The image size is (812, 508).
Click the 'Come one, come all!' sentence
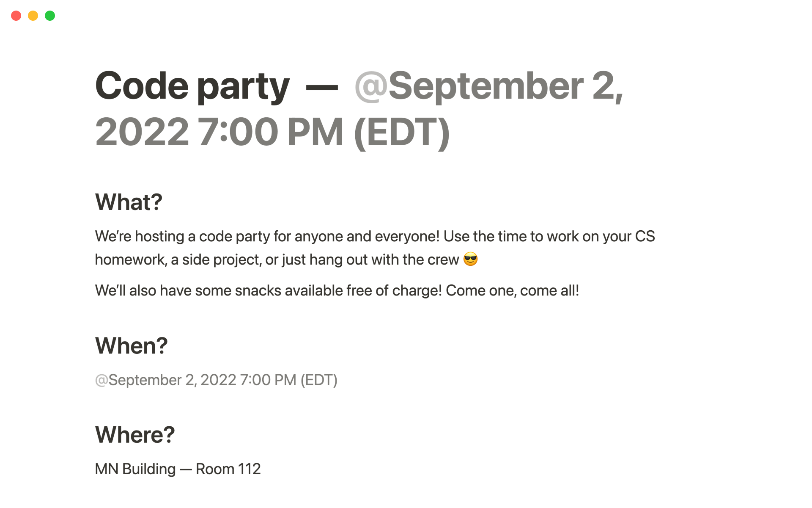point(512,291)
